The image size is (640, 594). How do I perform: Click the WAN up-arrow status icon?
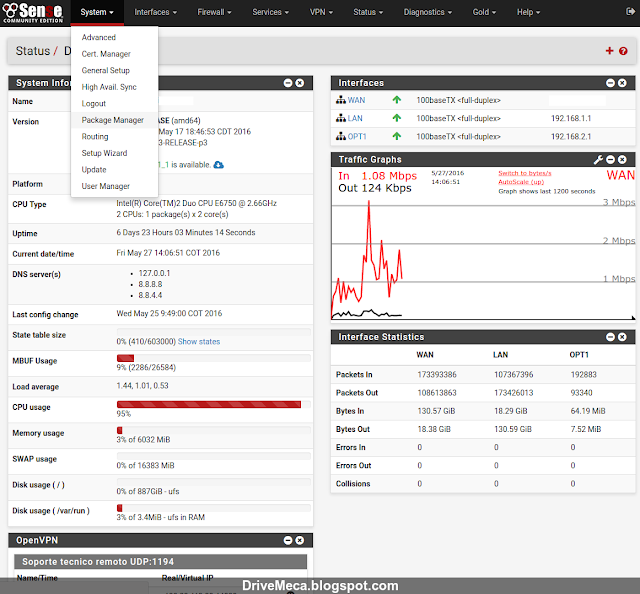397,100
